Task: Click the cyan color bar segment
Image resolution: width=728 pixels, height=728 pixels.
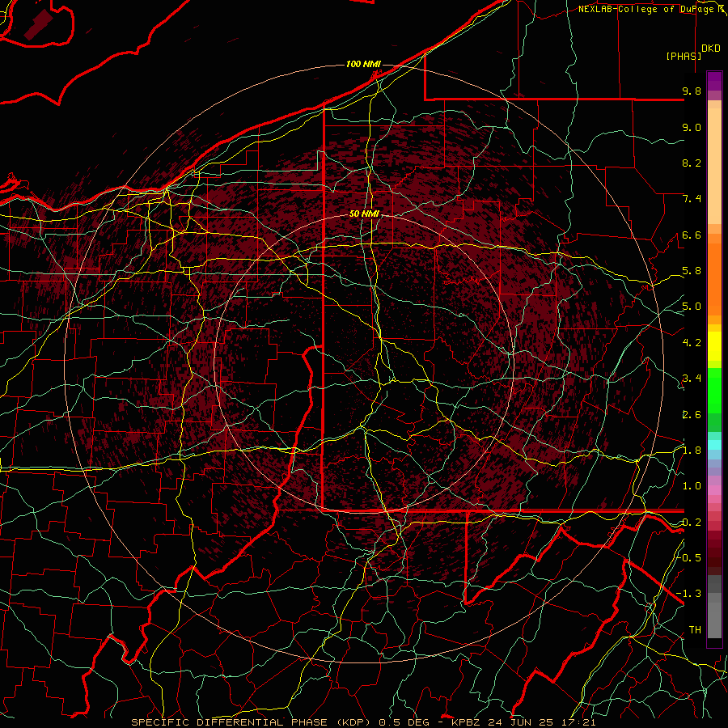Action: 714,445
